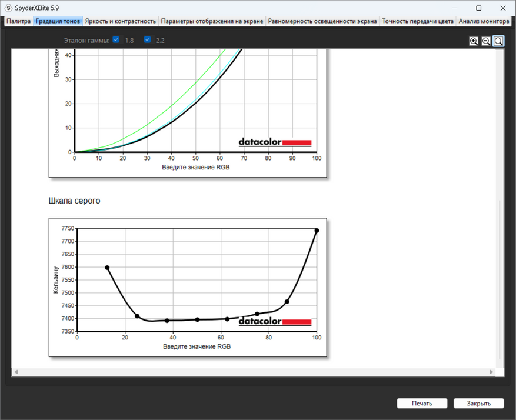Open the Яркость и контрастность tab

[x=121, y=21]
